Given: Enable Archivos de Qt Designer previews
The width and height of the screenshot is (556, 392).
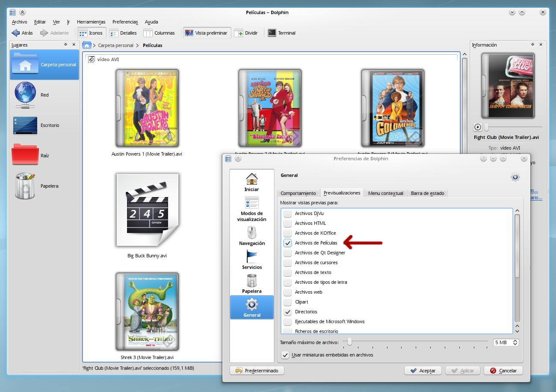Looking at the screenshot, I should pyautogui.click(x=288, y=253).
